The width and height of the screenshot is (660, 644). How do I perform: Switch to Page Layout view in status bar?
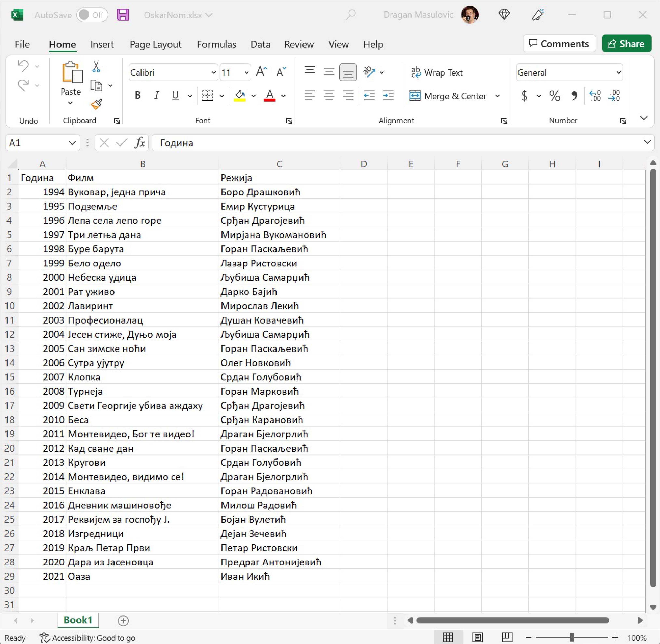477,637
